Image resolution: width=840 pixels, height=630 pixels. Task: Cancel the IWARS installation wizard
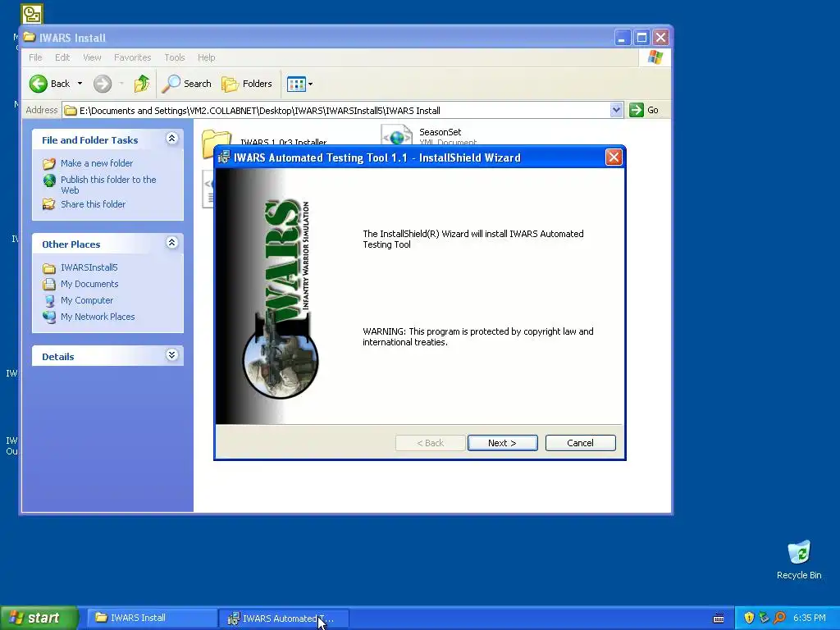580,443
